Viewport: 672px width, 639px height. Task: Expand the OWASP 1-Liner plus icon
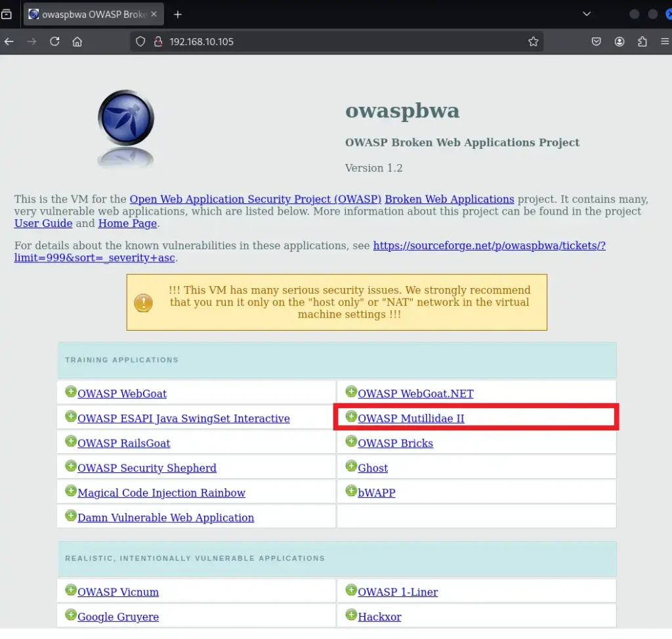pyautogui.click(x=351, y=590)
